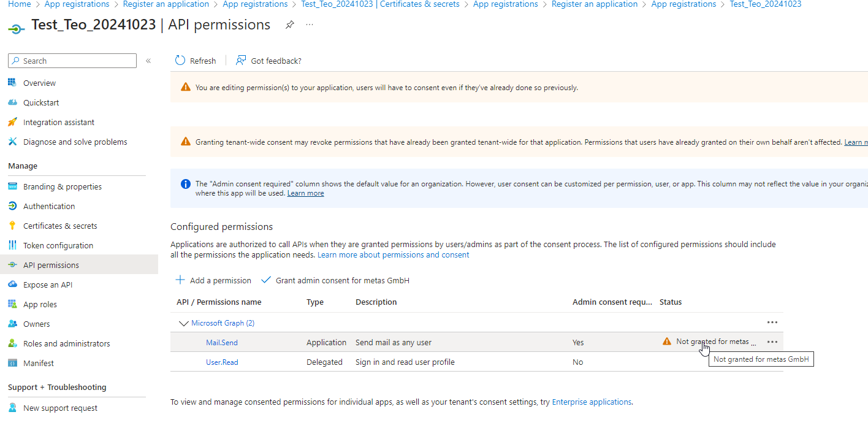Click 'Sign in and read user profile' text

pos(405,362)
